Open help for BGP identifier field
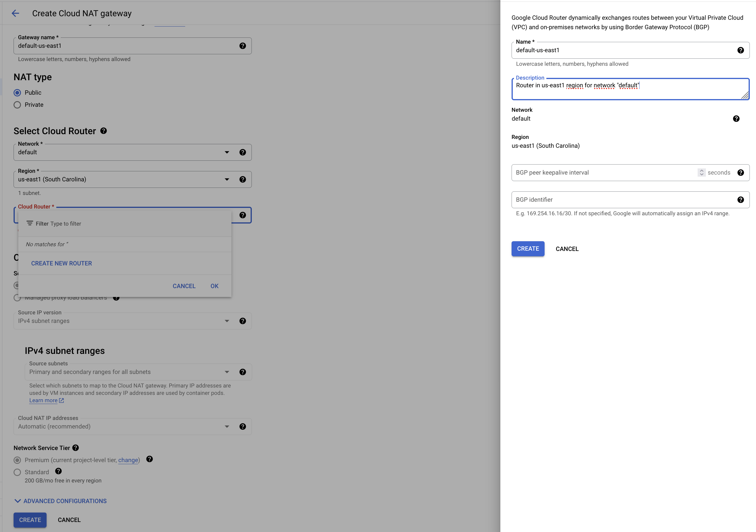756x532 pixels. (741, 200)
